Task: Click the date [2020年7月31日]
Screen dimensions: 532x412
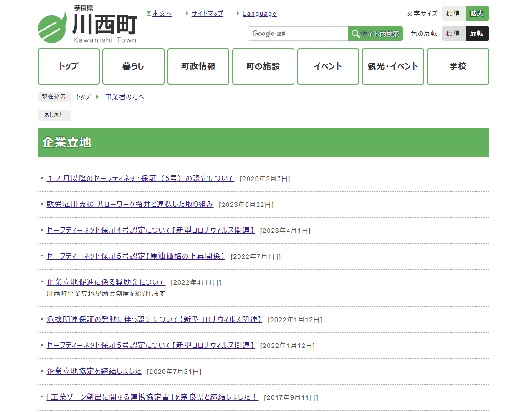Action: 174,372
